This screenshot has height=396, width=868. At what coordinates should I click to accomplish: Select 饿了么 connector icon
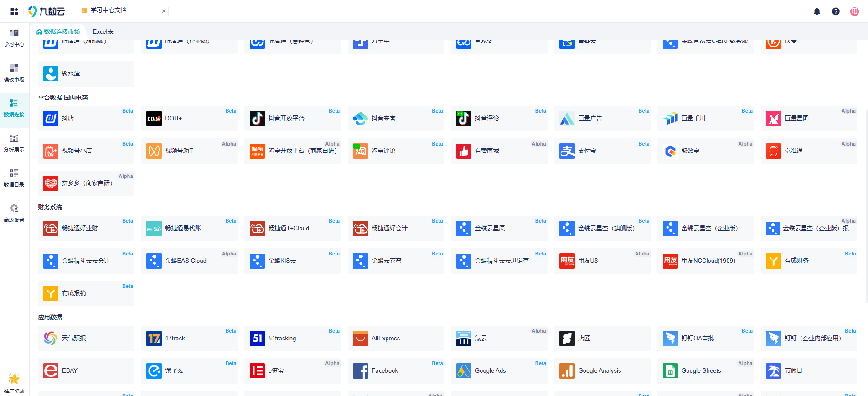[x=154, y=370]
